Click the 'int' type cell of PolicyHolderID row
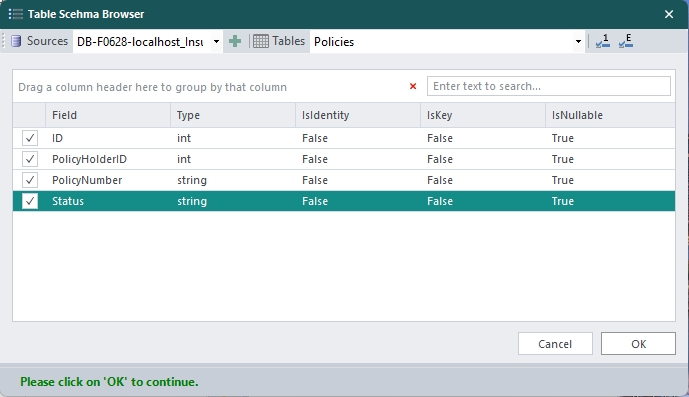Screen dimensions: 689x397 point(233,159)
